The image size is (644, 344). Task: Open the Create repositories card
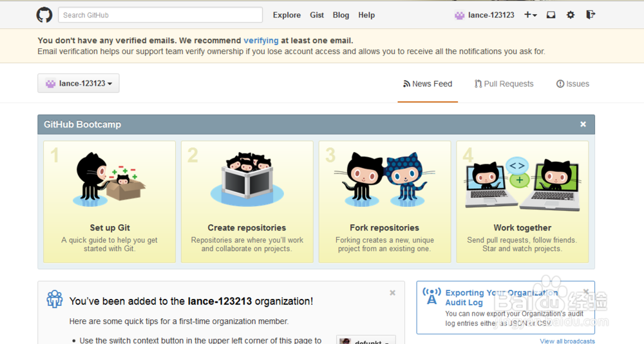click(x=247, y=202)
